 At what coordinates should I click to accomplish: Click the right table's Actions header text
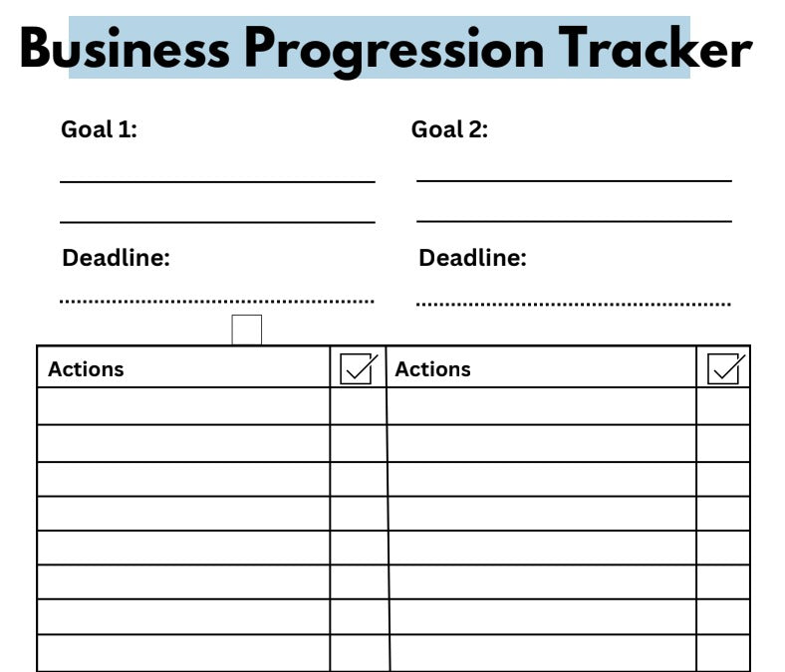click(433, 368)
